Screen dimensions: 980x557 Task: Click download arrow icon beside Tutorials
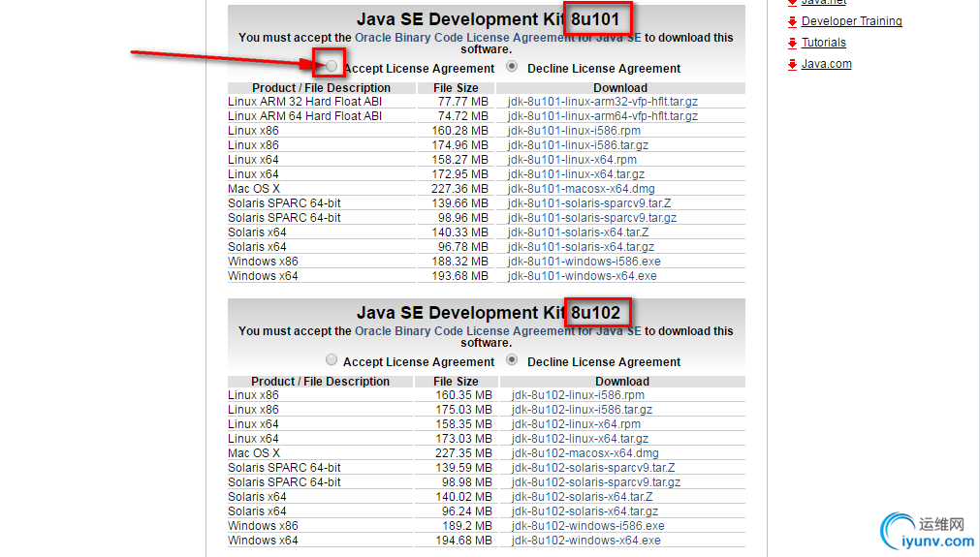[792, 43]
